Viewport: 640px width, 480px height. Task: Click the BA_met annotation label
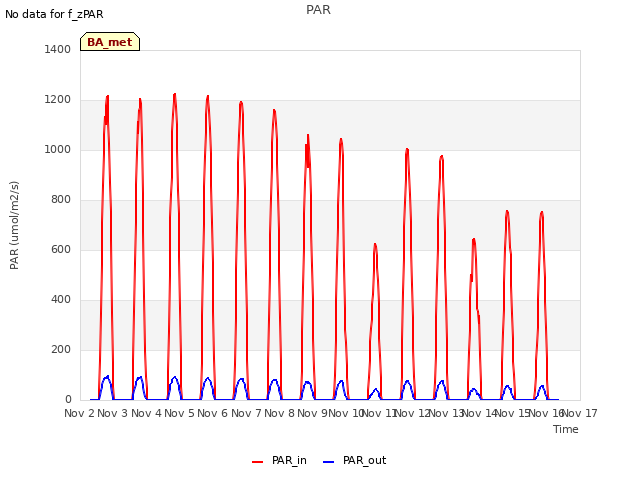tap(110, 42)
